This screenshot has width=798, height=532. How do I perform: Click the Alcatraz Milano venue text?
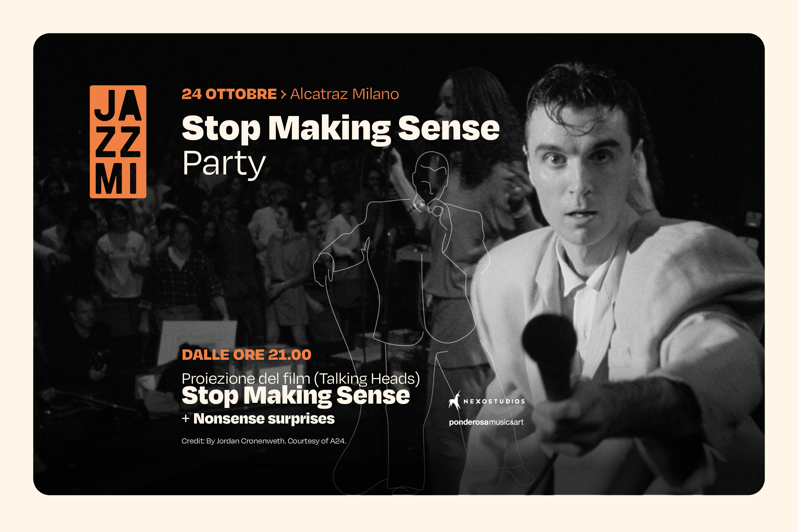point(344,94)
